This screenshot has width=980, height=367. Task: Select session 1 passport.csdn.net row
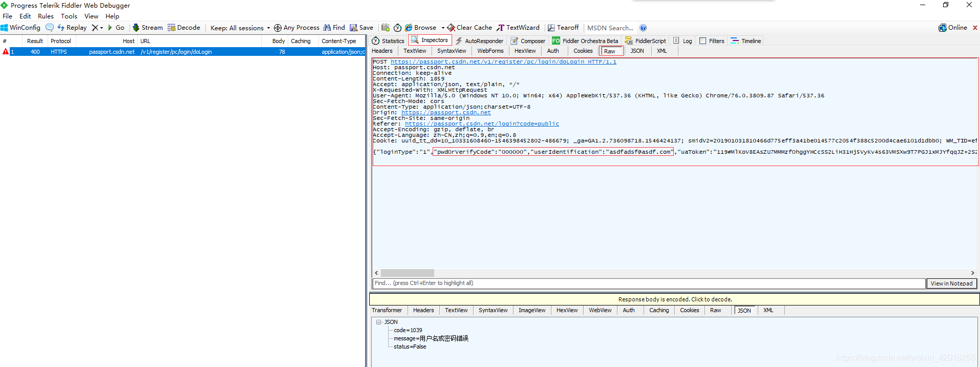pyautogui.click(x=183, y=52)
